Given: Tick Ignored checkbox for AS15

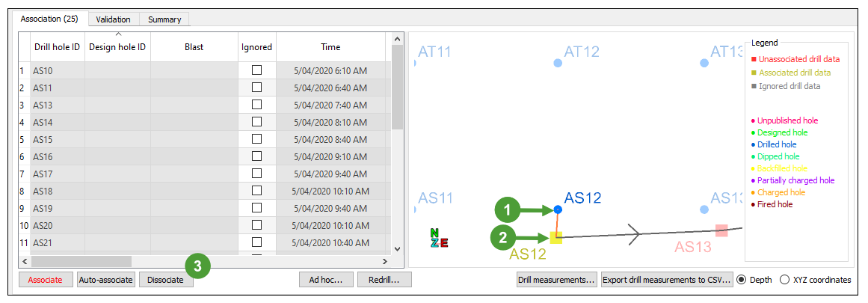Looking at the screenshot, I should coord(257,139).
